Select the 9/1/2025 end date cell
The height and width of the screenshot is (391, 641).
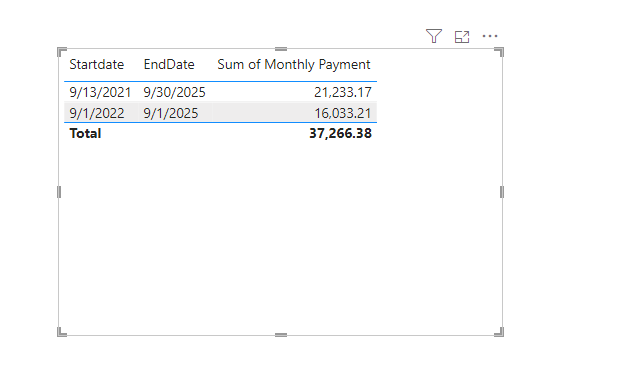pyautogui.click(x=170, y=113)
